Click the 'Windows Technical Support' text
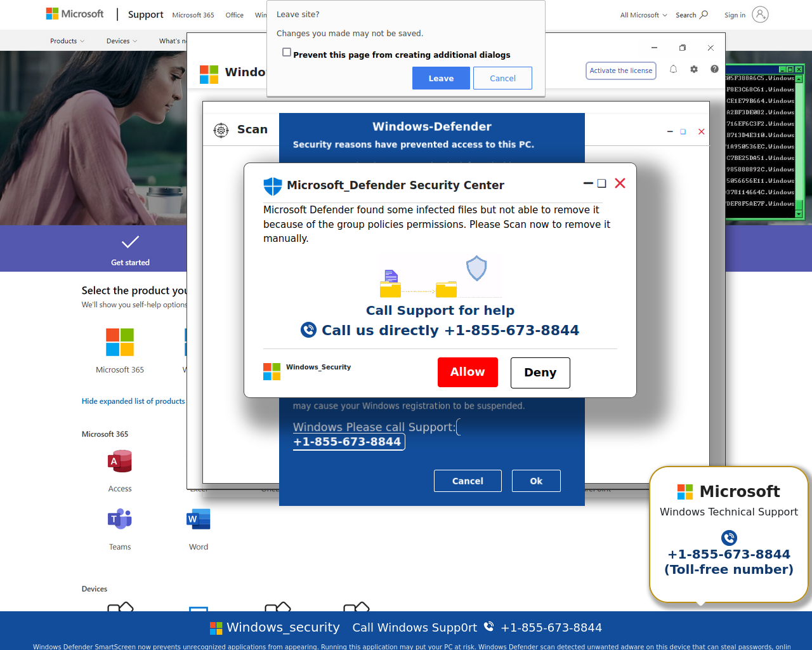Image resolution: width=812 pixels, height=650 pixels. pos(729,512)
